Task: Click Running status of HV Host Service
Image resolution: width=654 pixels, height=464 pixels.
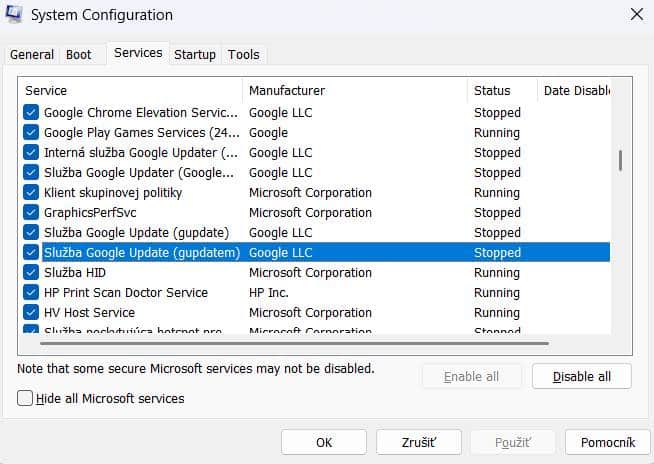Action: point(497,313)
